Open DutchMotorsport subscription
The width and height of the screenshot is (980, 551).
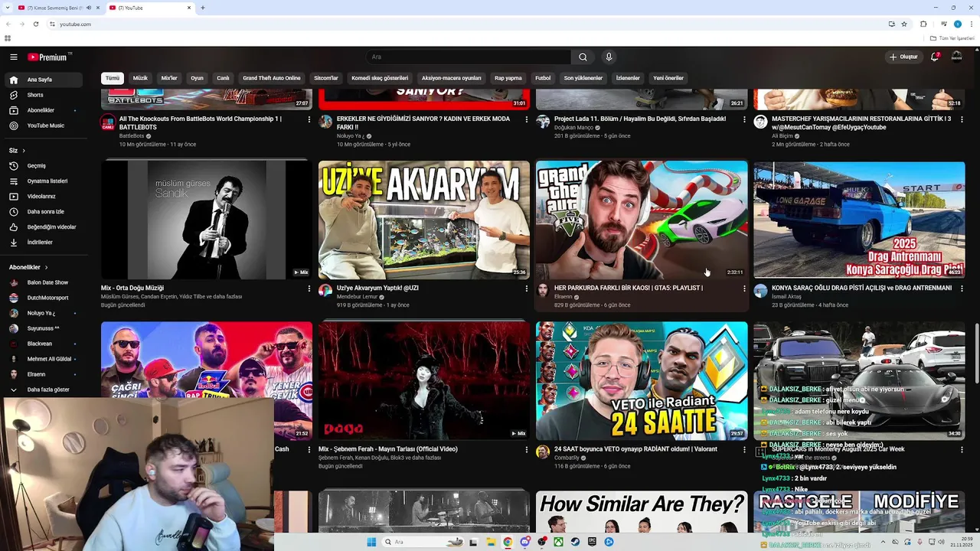45,298
